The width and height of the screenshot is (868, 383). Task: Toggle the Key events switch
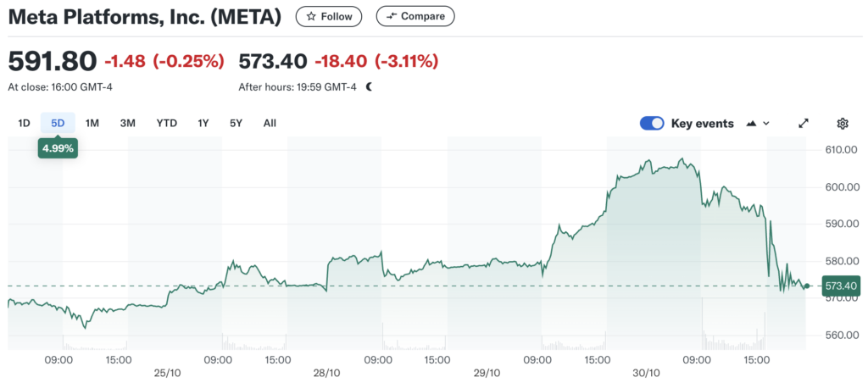pos(652,124)
